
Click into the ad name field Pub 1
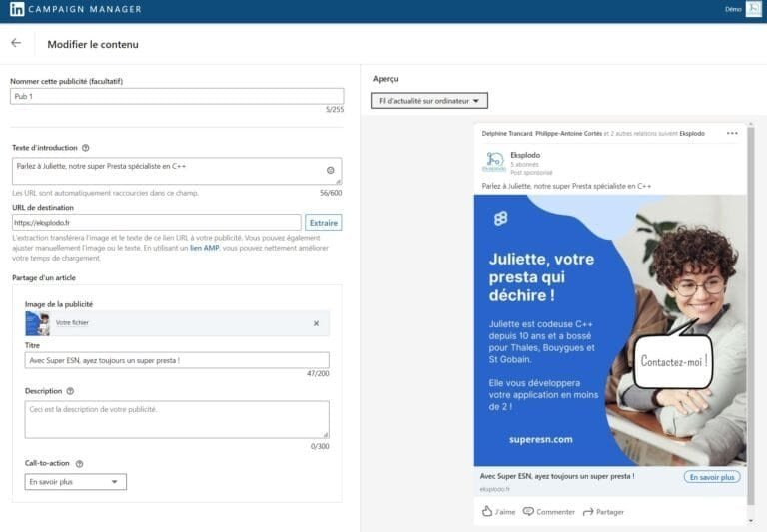pyautogui.click(x=177, y=97)
